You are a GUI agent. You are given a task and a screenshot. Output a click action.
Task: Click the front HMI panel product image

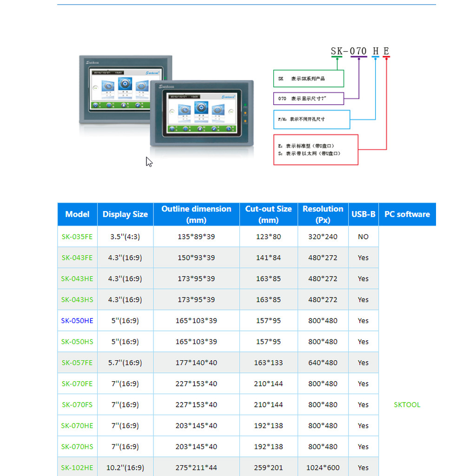point(202,113)
